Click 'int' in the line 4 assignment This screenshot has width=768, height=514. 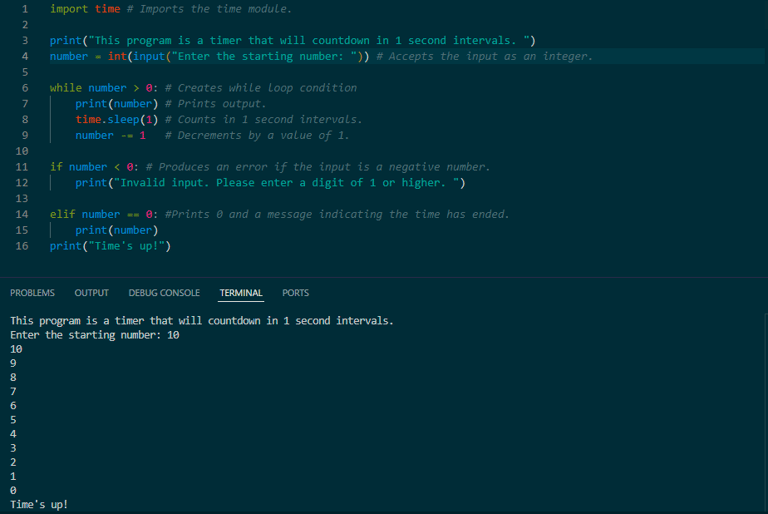click(x=118, y=56)
